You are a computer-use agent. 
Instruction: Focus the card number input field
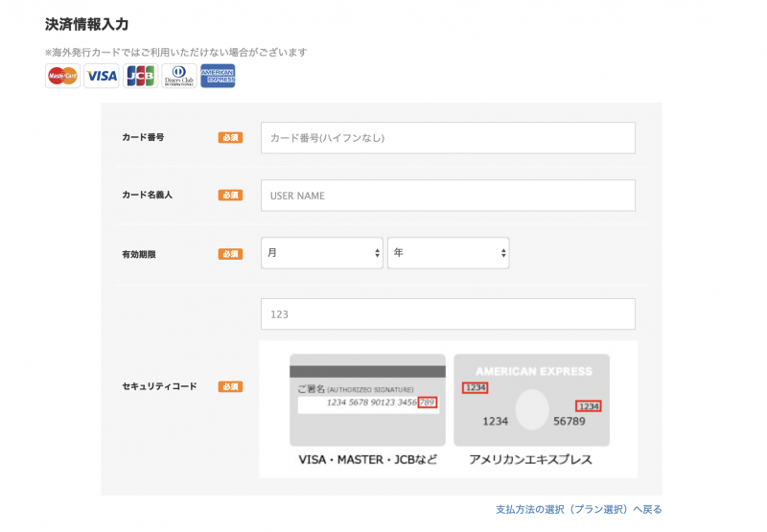448,138
